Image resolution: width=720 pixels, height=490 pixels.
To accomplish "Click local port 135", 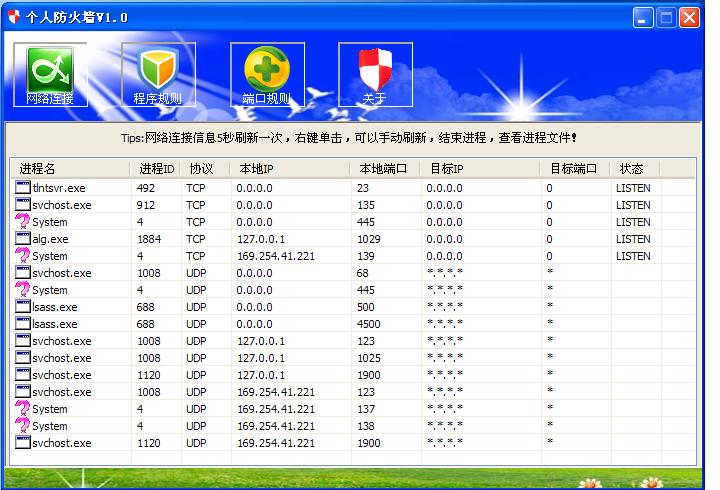I will (366, 205).
